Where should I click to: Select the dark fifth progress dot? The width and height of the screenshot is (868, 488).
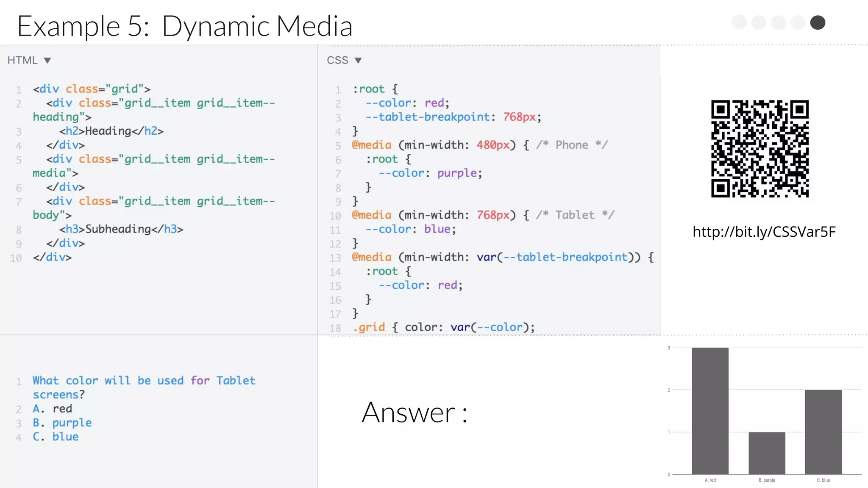point(818,22)
